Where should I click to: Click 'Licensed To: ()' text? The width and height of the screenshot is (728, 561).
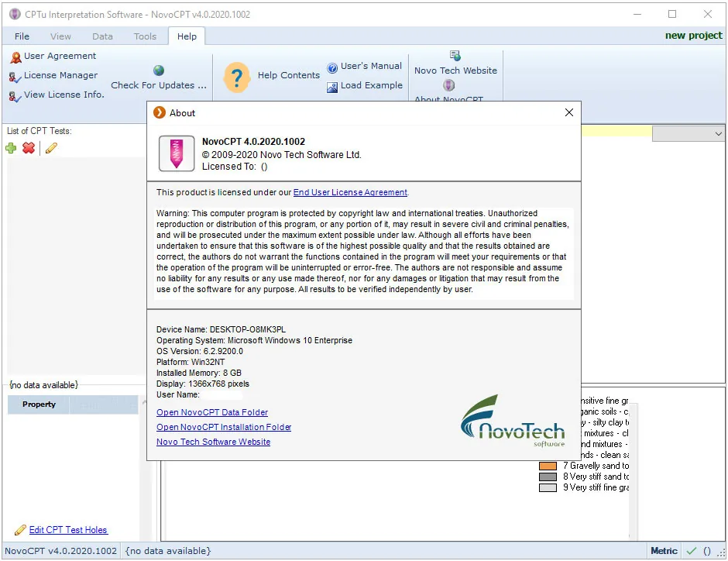click(x=235, y=167)
